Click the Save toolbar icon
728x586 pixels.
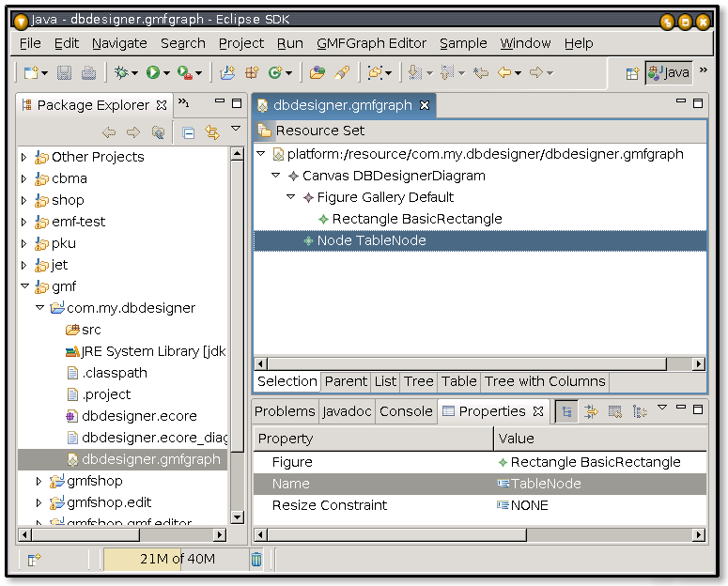(64, 72)
